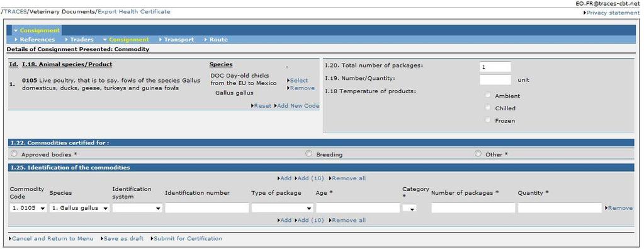Select the Consignment sub-tab
The width and height of the screenshot is (644, 249).
click(128, 40)
